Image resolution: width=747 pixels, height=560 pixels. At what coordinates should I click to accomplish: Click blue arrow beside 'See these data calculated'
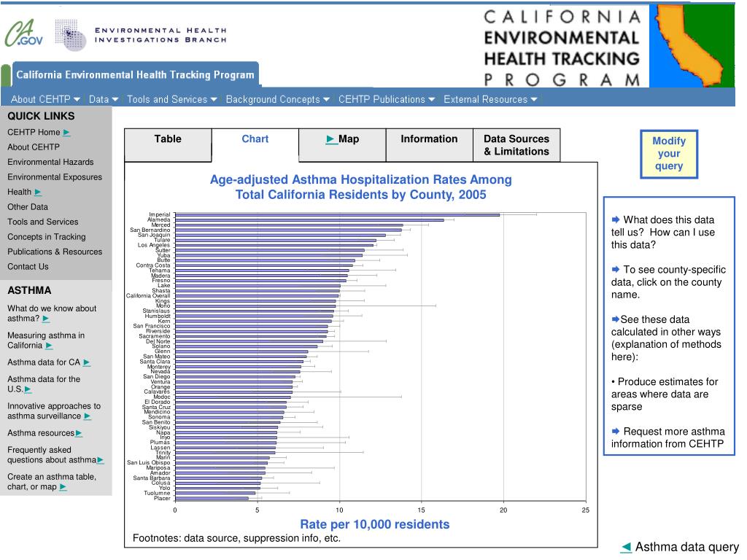point(616,319)
